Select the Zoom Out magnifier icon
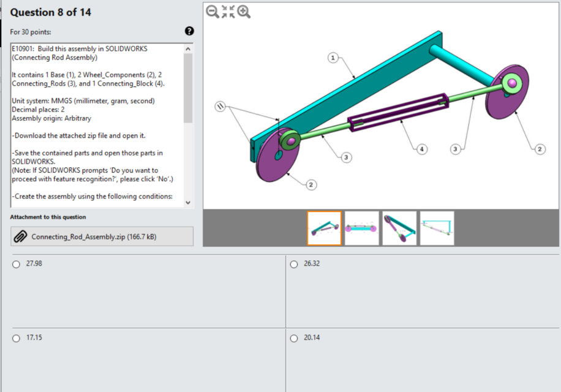The image size is (561, 392). tap(211, 11)
